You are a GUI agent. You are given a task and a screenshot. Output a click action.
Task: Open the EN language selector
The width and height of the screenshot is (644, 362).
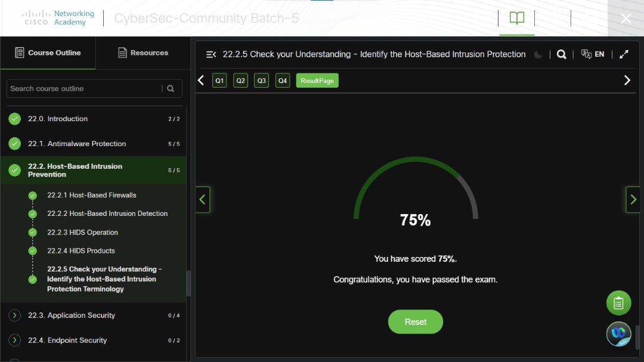pyautogui.click(x=599, y=54)
